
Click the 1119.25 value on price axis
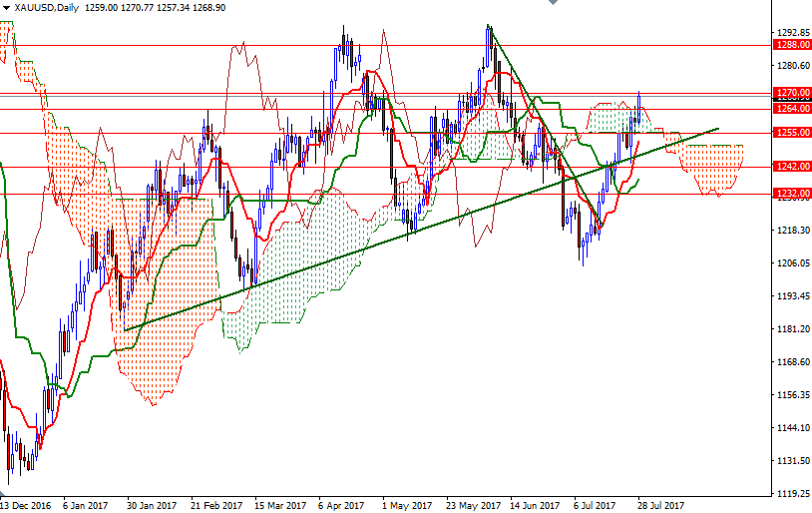click(x=792, y=493)
